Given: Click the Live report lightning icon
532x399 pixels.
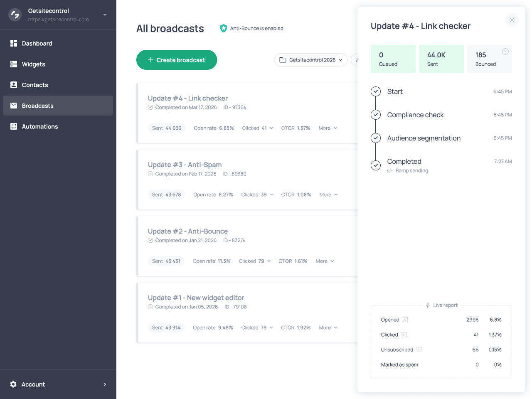Looking at the screenshot, I should coord(428,305).
